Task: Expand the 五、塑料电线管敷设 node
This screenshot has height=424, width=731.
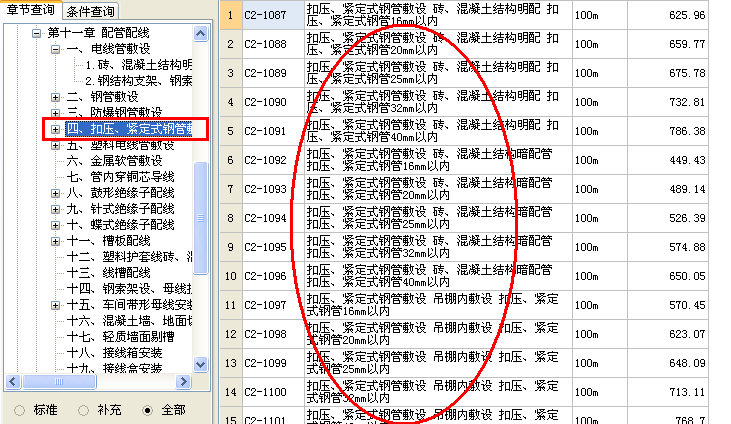Action: [55, 146]
